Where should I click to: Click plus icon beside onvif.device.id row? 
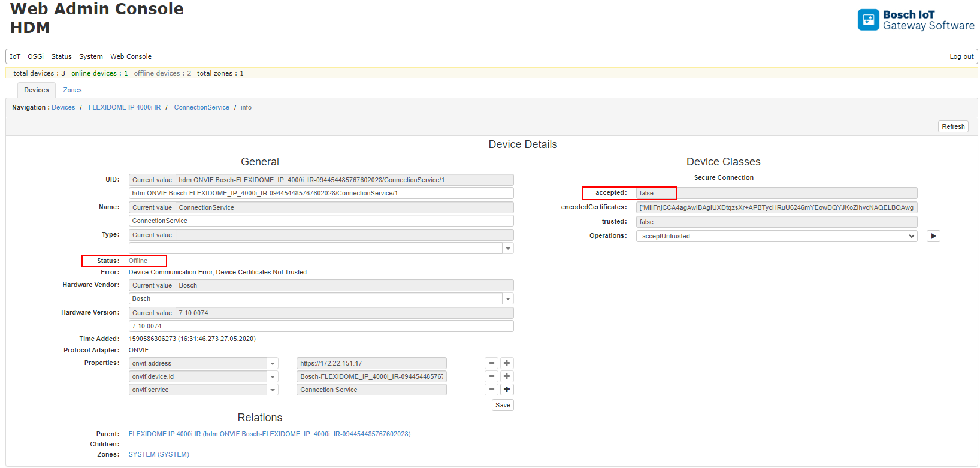coord(507,376)
